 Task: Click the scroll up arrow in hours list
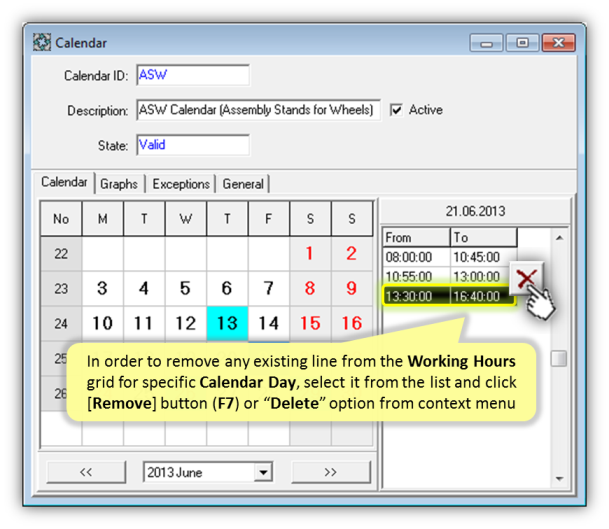[559, 238]
